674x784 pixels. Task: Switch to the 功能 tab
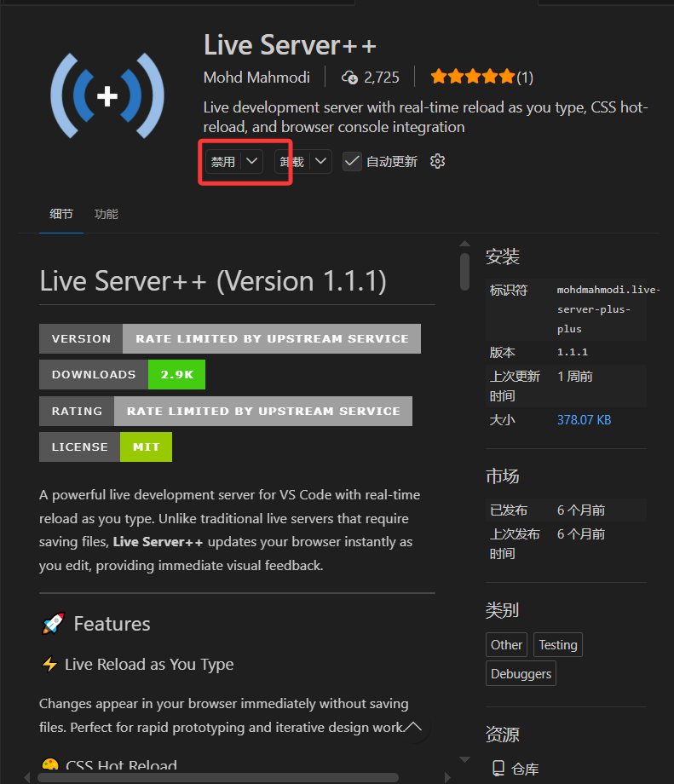107,214
